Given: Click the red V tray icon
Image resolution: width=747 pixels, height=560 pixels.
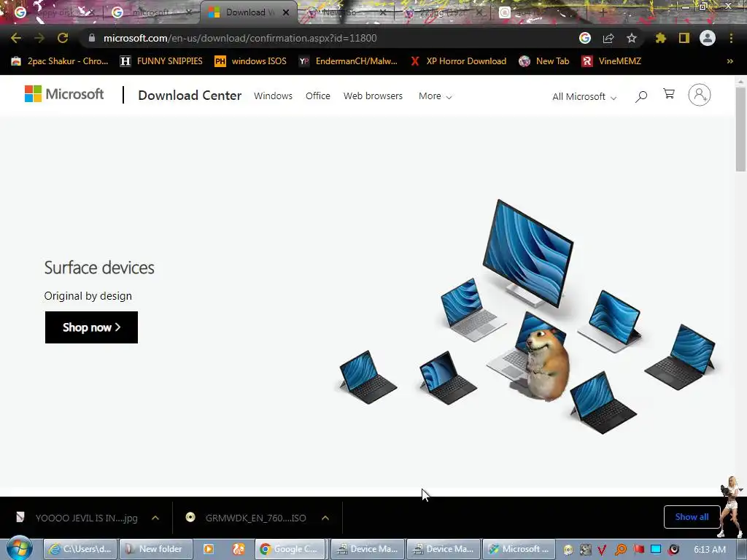Looking at the screenshot, I should [602, 550].
